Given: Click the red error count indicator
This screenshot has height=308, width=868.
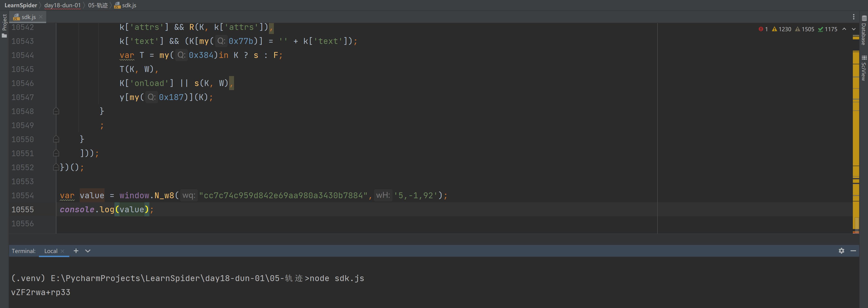Looking at the screenshot, I should [763, 29].
